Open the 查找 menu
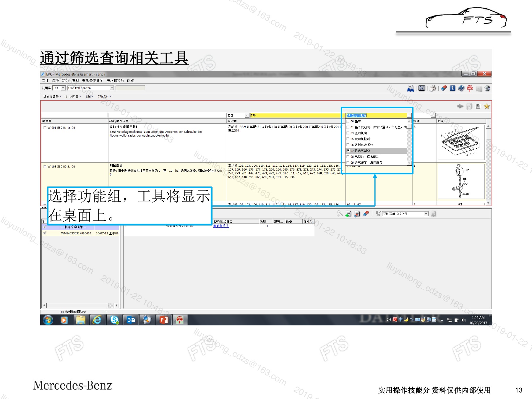532x399 pixels. point(76,80)
